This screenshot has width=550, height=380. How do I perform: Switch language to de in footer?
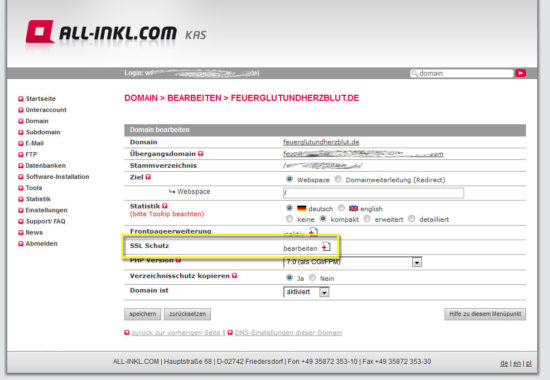pyautogui.click(x=504, y=364)
